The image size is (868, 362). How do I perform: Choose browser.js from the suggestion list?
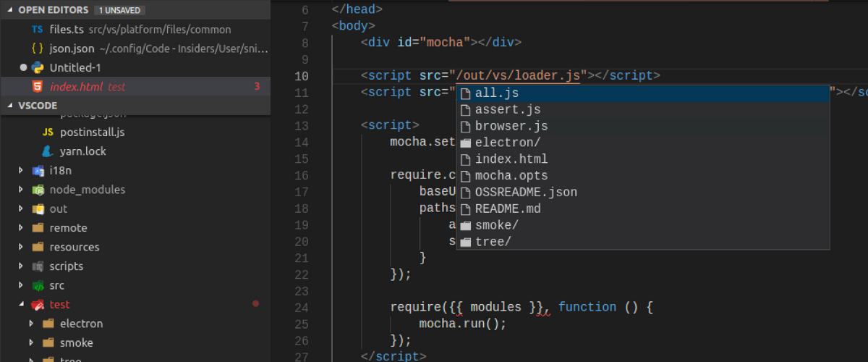tap(642, 127)
